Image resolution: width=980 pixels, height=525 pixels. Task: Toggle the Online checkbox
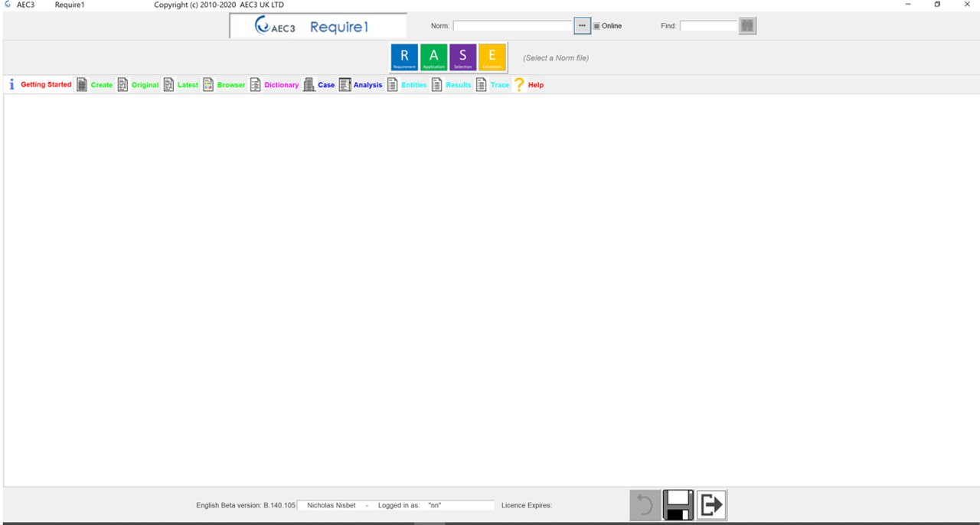click(x=596, y=26)
